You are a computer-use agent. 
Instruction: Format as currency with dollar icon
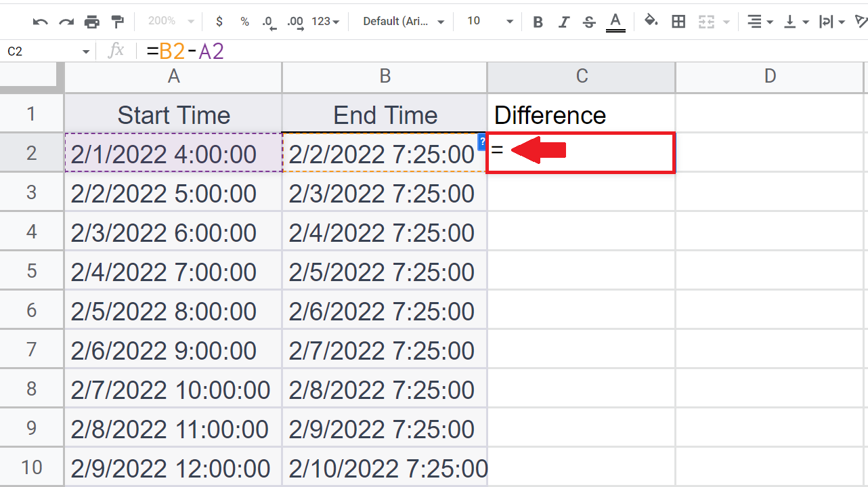coord(219,22)
